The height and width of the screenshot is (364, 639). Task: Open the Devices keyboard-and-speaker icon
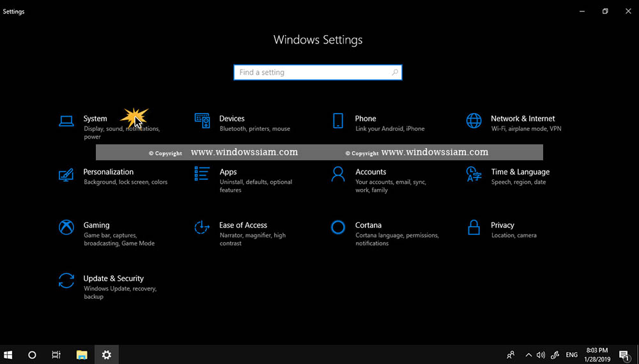[202, 121]
